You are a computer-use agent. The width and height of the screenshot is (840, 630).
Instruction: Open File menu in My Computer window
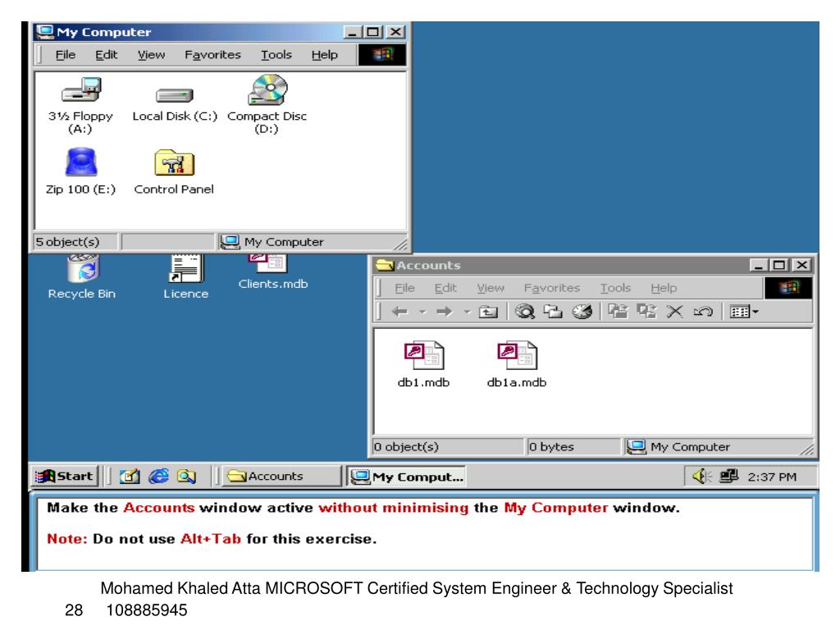tap(66, 55)
